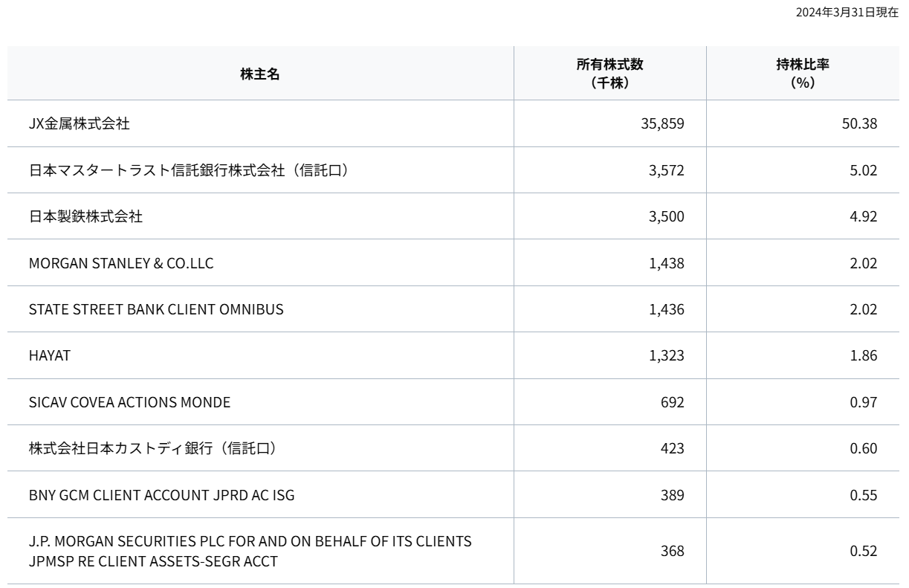Viewport: 909px width, 588px height.
Task: Click the 3,500 shares value
Action: [x=665, y=217]
